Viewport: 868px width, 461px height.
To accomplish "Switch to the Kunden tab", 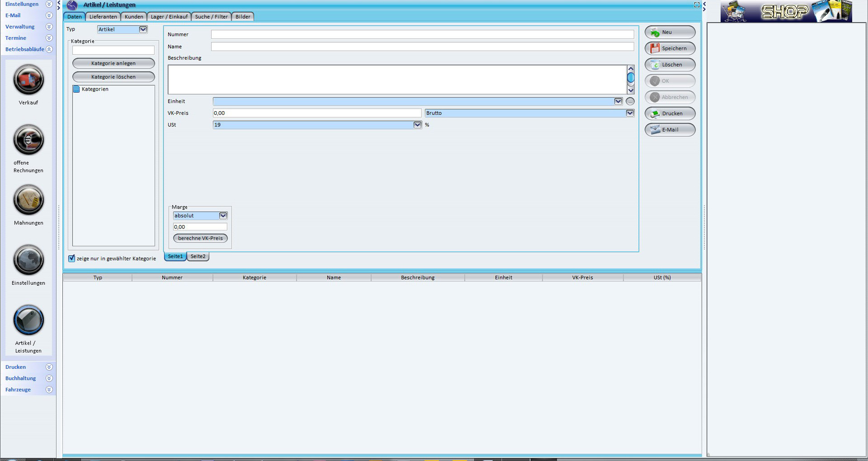I will (x=134, y=17).
